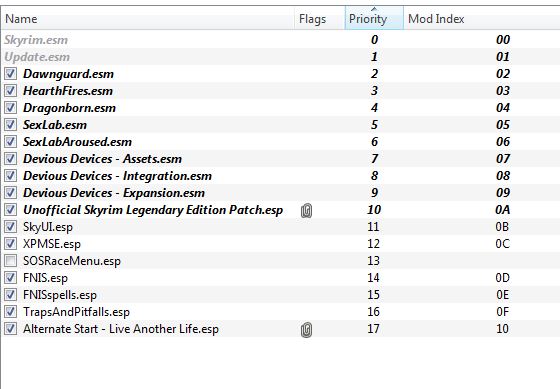The height and width of the screenshot is (389, 560).
Task: Click mod index 0A in the list
Action: (x=502, y=210)
